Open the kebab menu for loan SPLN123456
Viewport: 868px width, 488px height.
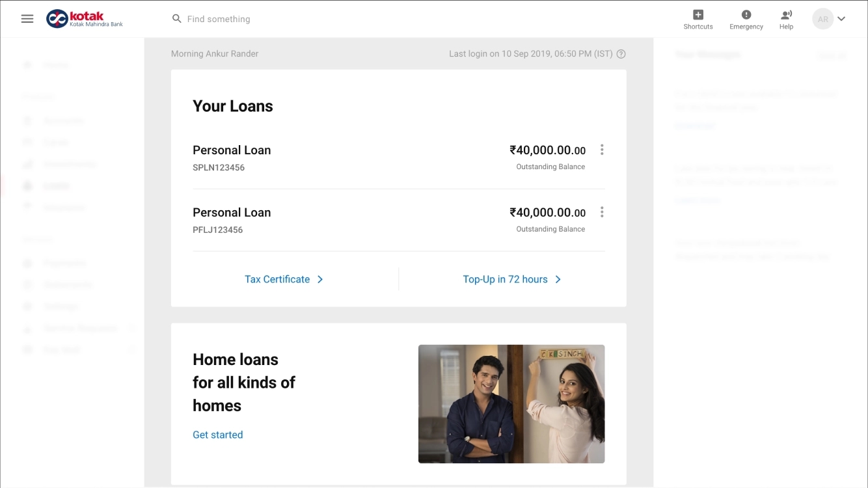(601, 149)
